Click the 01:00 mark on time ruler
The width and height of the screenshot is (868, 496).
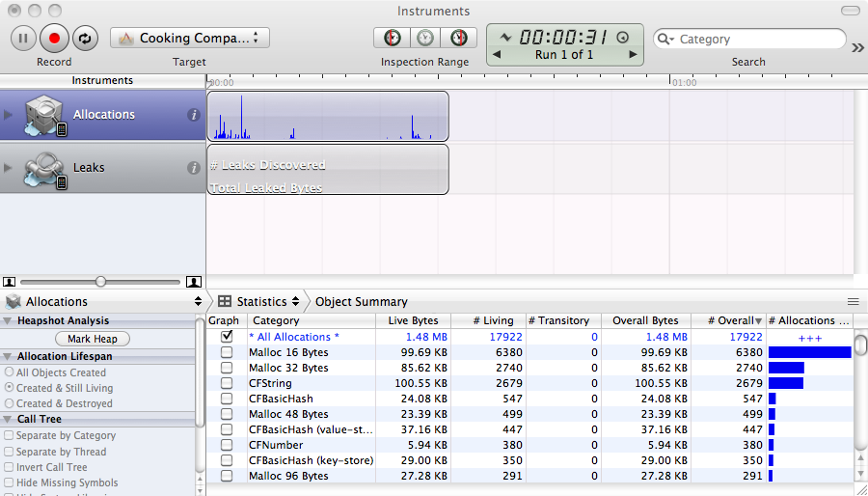684,82
